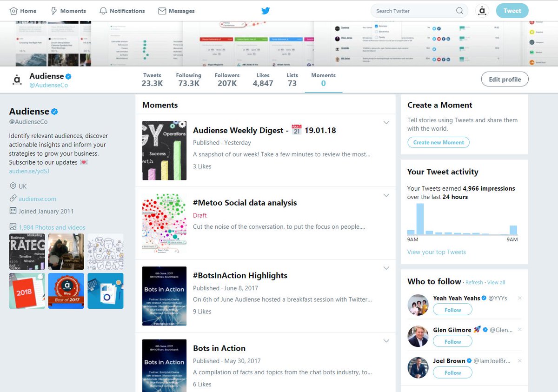This screenshot has height=392, width=558.
Task: Click the Create new Moment button
Action: pos(438,142)
